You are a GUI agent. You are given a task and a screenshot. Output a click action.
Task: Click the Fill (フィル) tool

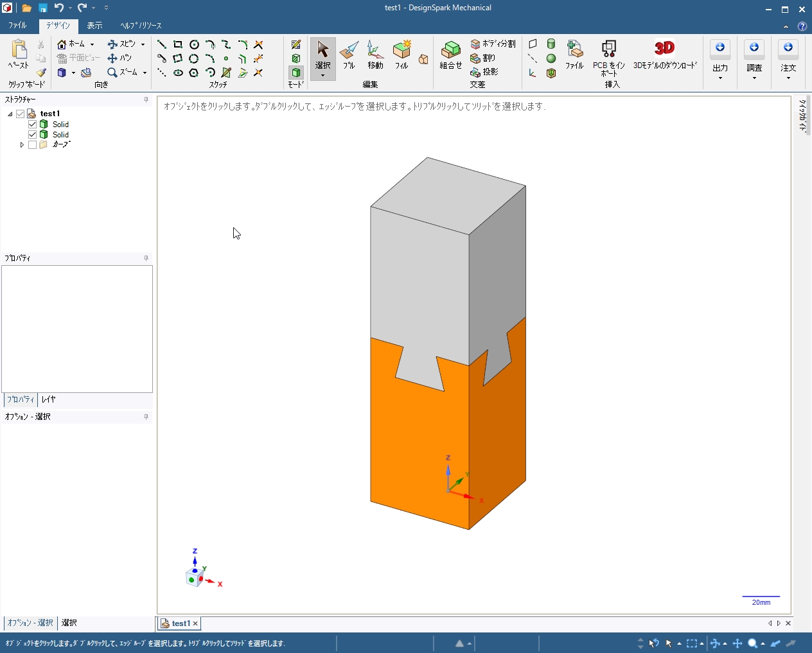point(402,55)
